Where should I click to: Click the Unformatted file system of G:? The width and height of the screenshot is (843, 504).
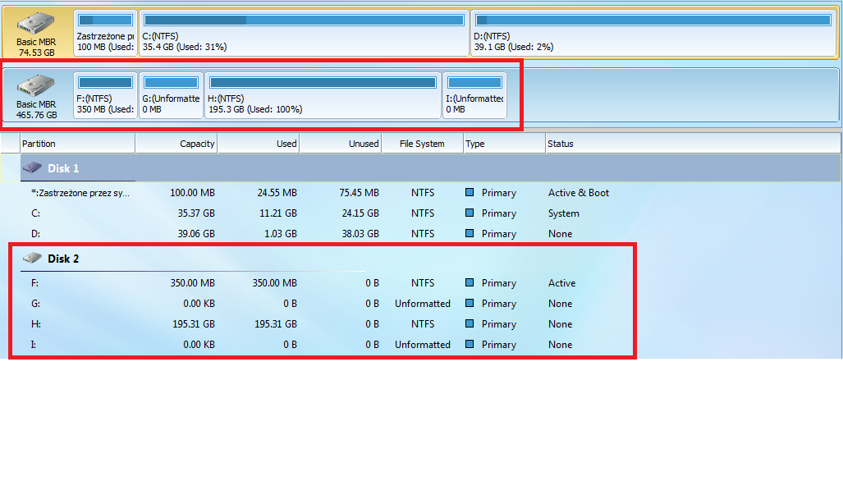click(423, 304)
